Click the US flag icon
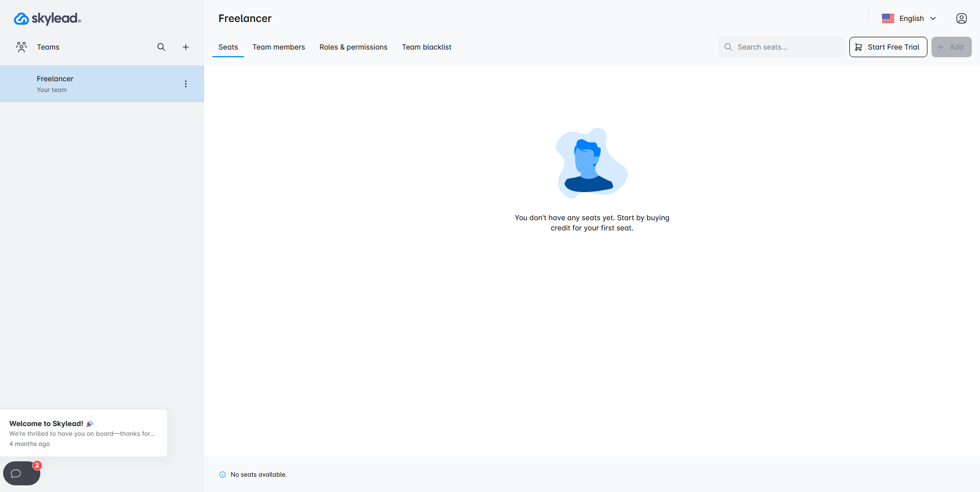The width and height of the screenshot is (980, 492). click(x=888, y=18)
